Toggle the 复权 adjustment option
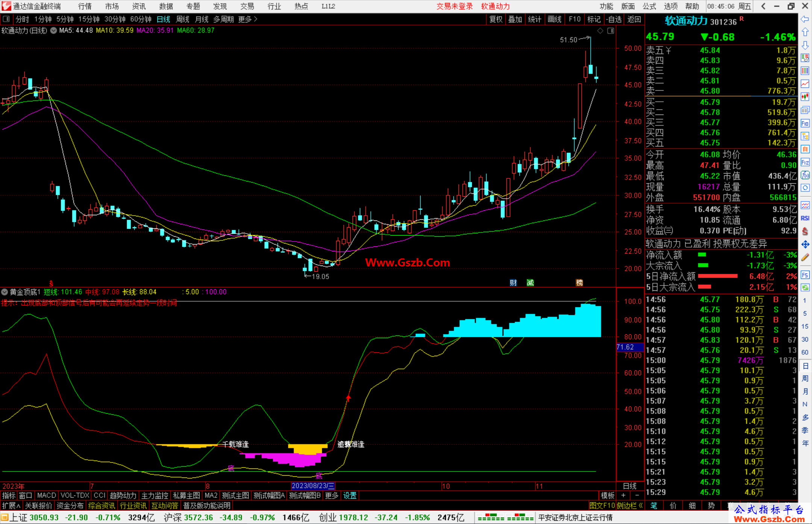Viewport: 812px width, 524px height. (x=496, y=19)
